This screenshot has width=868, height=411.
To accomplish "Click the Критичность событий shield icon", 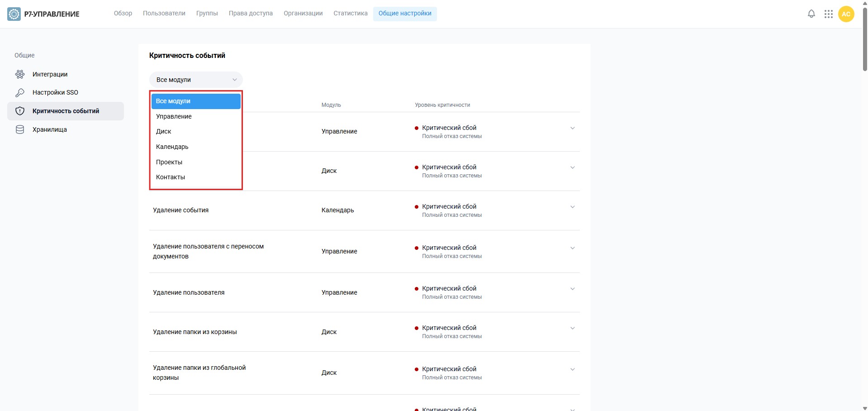I will tap(20, 111).
